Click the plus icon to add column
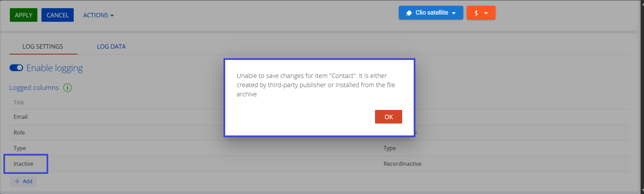Image resolution: width=644 pixels, height=194 pixels. click(x=17, y=181)
